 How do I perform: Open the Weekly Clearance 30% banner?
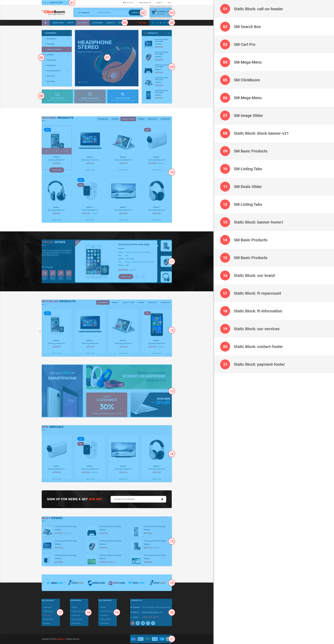(x=107, y=404)
